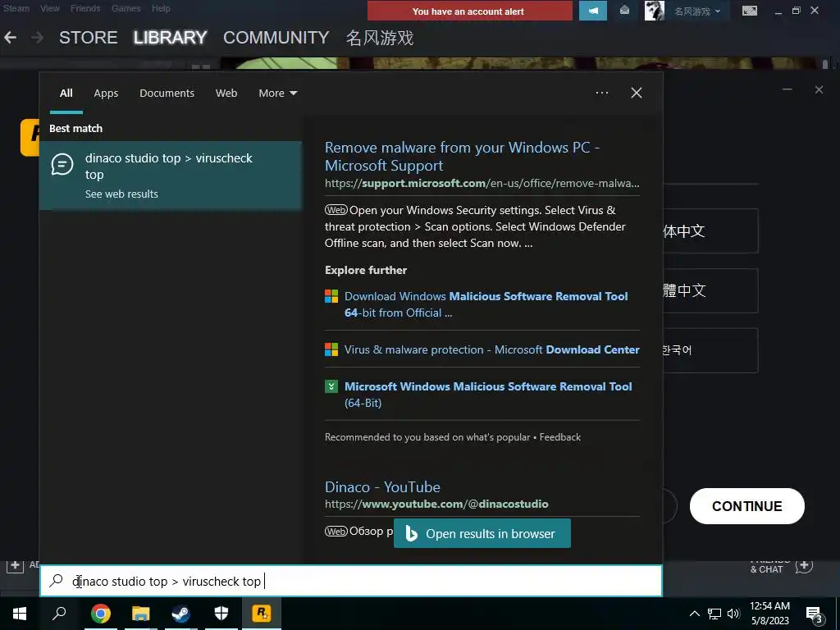Screen dimensions: 840x630
Task: Click the CONTINUE button
Action: [x=746, y=505]
